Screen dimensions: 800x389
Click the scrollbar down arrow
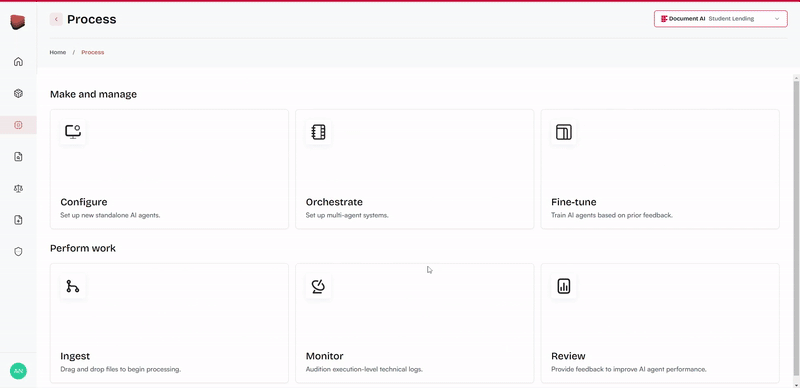point(796,385)
